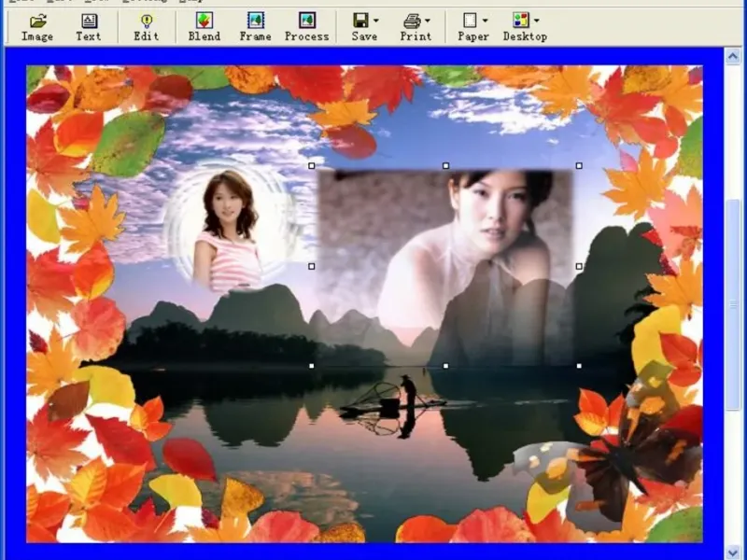This screenshot has height=560, width=747.
Task: Expand the Paper dropdown arrow
Action: coord(485,21)
